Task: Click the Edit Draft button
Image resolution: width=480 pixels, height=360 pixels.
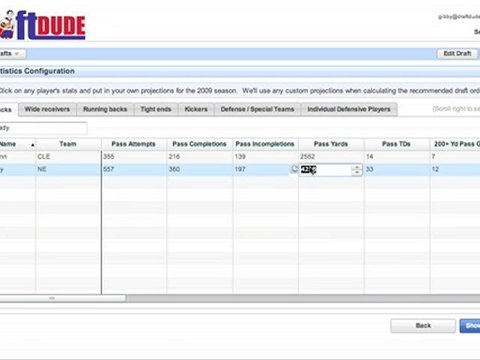Action: pyautogui.click(x=457, y=54)
